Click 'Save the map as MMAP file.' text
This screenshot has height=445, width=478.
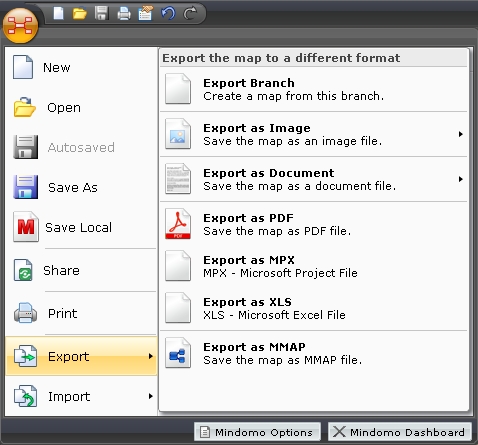[283, 360]
